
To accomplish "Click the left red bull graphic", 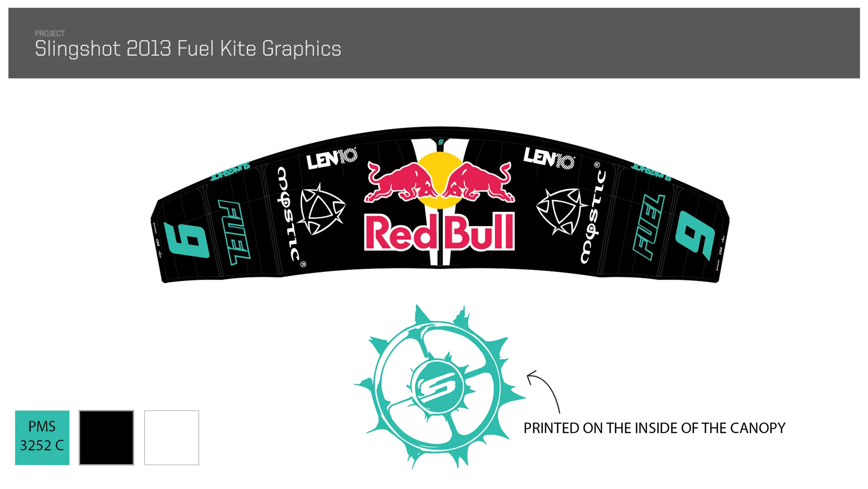I will click(400, 182).
